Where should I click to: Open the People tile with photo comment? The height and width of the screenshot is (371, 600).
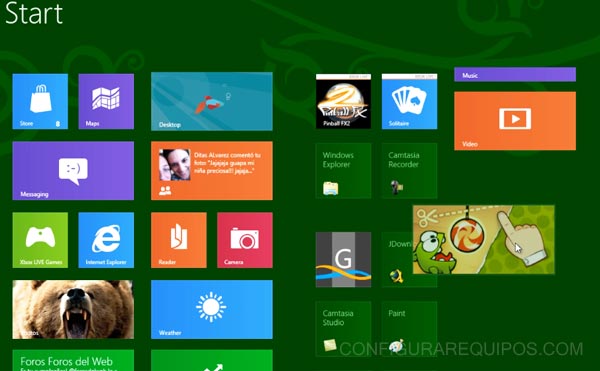coord(212,171)
